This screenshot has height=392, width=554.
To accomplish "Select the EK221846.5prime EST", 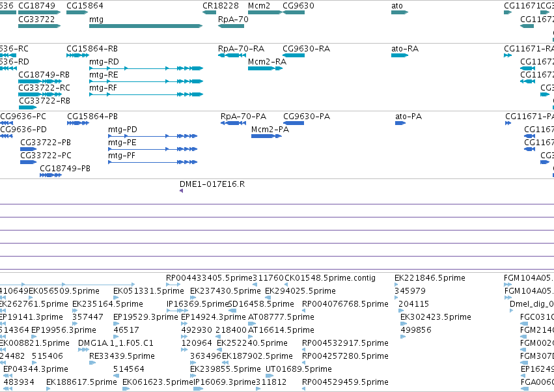I will tap(396, 284).
